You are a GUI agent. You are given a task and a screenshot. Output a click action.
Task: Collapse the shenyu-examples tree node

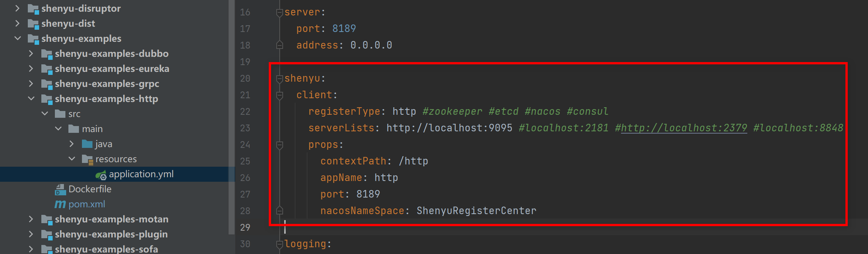(18, 38)
